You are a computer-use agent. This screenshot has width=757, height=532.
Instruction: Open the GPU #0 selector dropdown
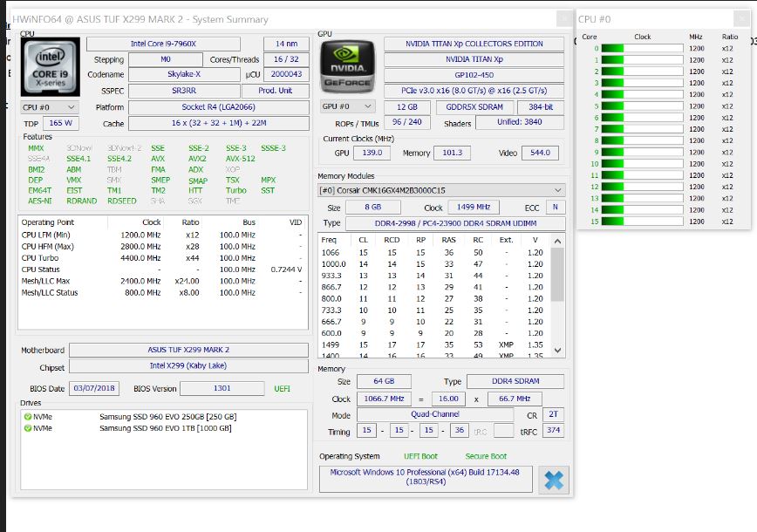[x=347, y=106]
